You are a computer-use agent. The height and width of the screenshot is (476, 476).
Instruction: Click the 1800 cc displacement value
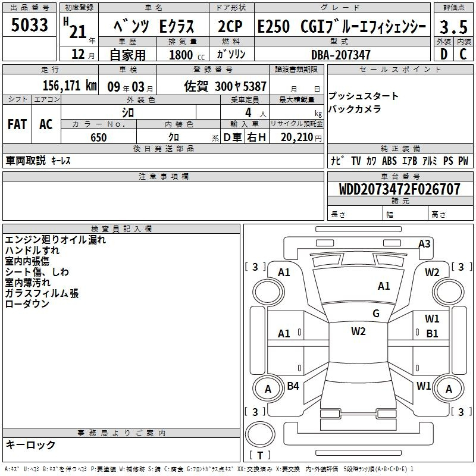[x=187, y=55]
